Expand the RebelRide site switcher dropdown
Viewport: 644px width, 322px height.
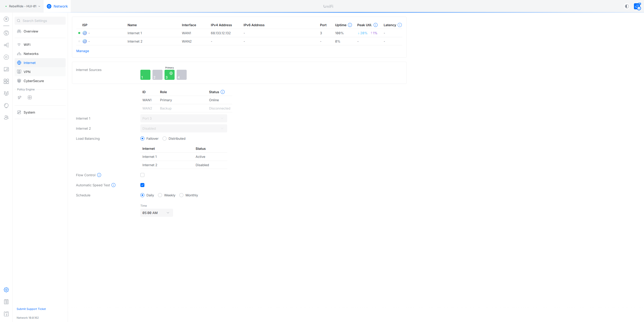click(23, 6)
